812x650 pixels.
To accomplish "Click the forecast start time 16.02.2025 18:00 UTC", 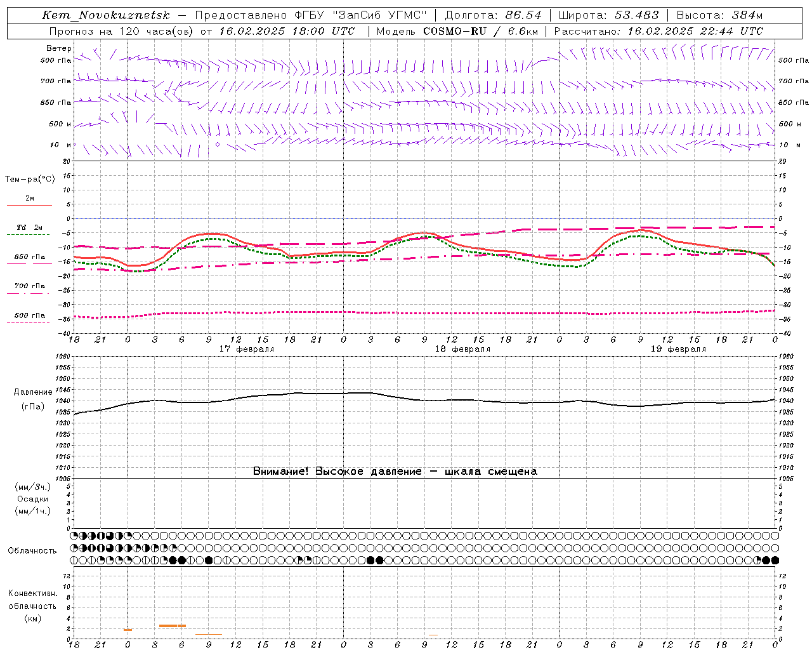I will point(287,31).
